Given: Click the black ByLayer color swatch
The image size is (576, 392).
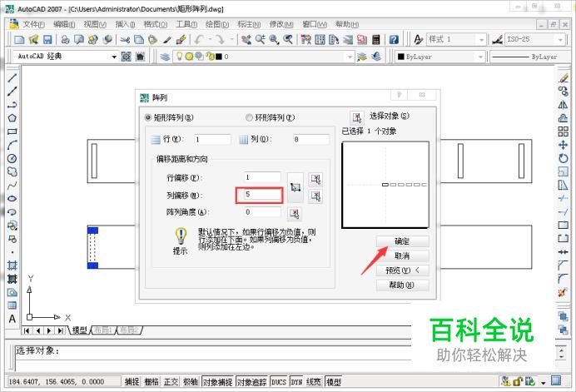Looking at the screenshot, I should (x=401, y=57).
